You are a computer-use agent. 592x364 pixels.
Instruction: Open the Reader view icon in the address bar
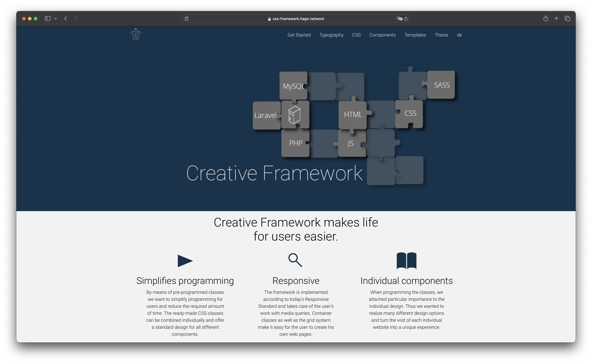point(186,19)
